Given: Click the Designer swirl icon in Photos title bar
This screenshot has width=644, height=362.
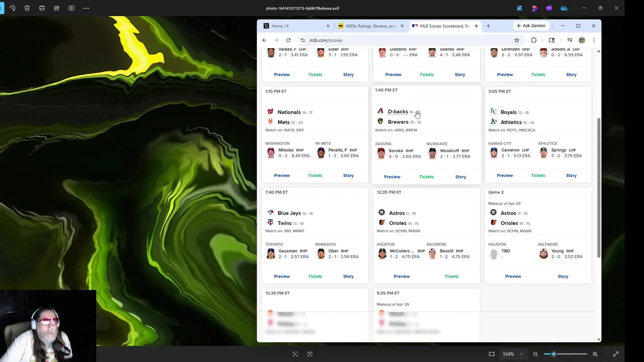Looking at the screenshot, I should (534, 8).
